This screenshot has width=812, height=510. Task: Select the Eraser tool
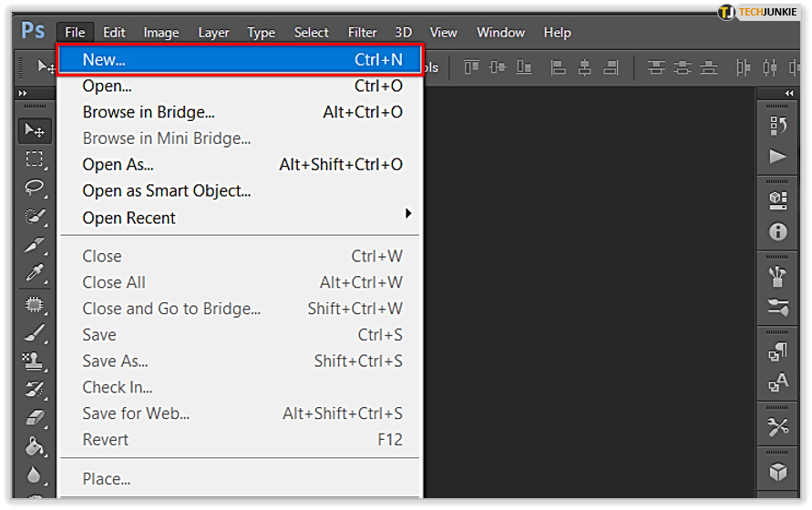point(35,417)
